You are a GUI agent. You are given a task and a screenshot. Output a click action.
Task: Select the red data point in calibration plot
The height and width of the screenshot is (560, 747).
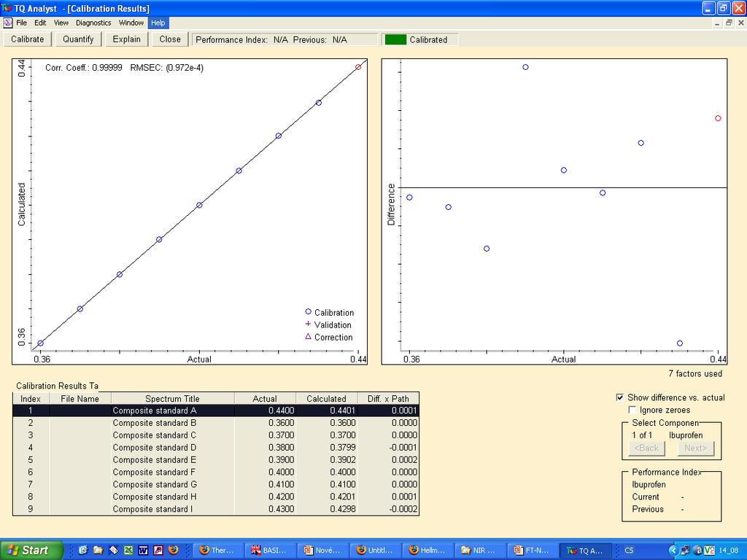[x=358, y=67]
